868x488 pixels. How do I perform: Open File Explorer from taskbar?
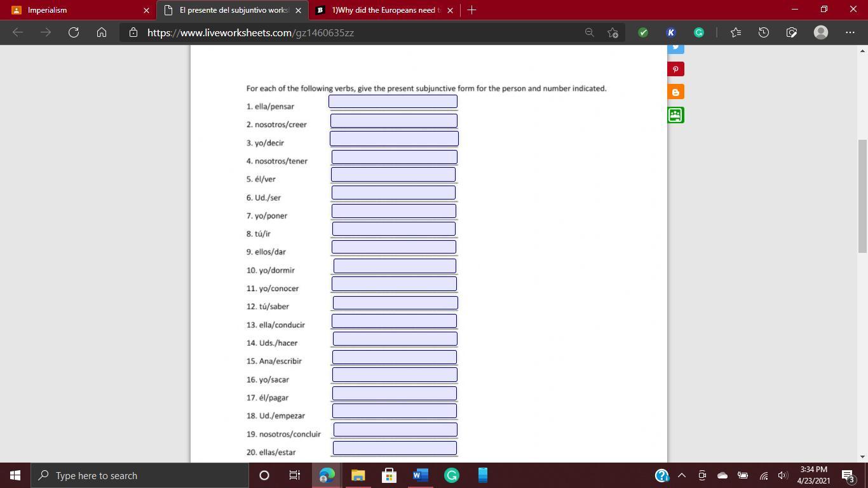click(x=358, y=475)
